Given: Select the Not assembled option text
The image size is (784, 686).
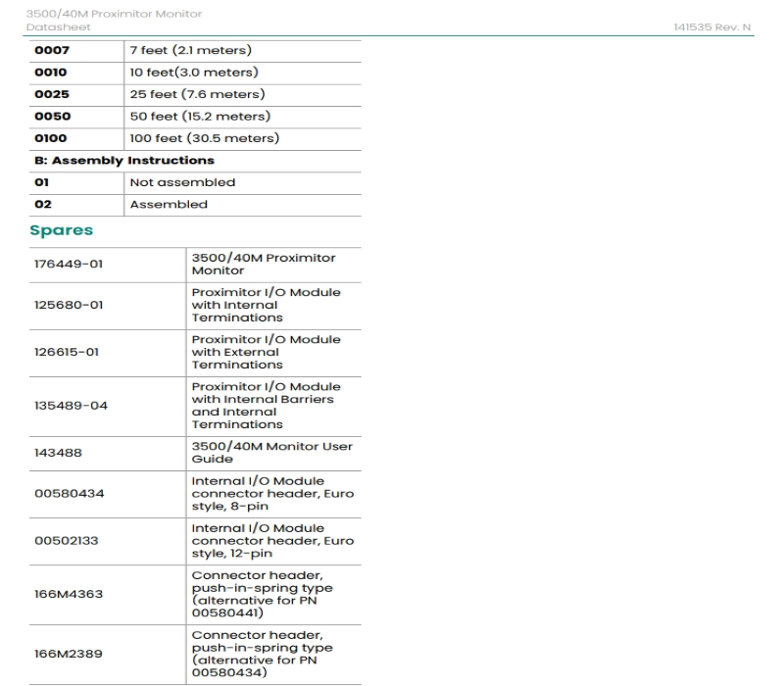Looking at the screenshot, I should pos(182,182).
